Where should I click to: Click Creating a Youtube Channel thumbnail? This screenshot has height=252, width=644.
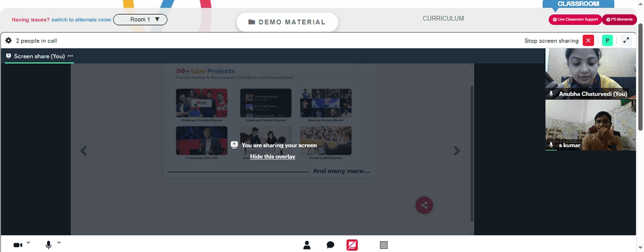[x=202, y=104]
